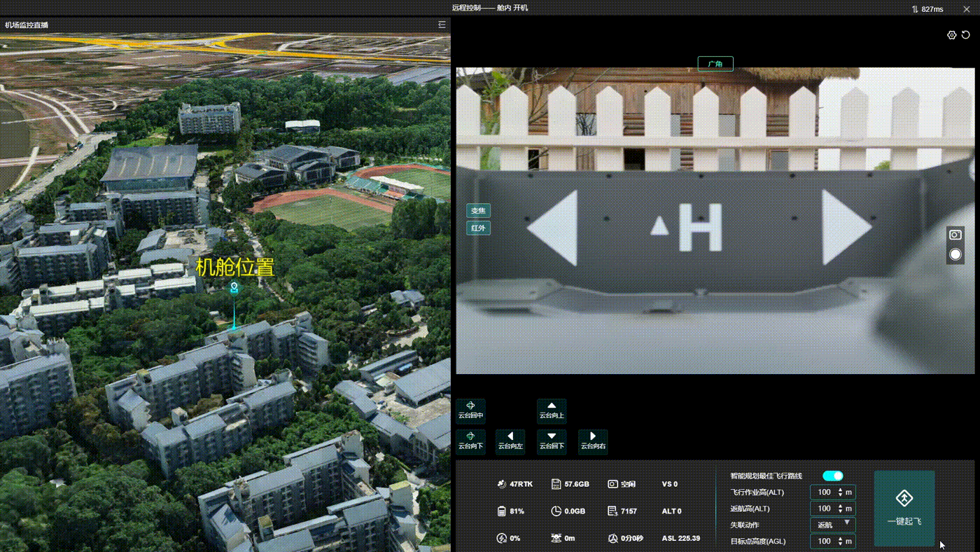Click the charging icon beside 0%

point(501,538)
